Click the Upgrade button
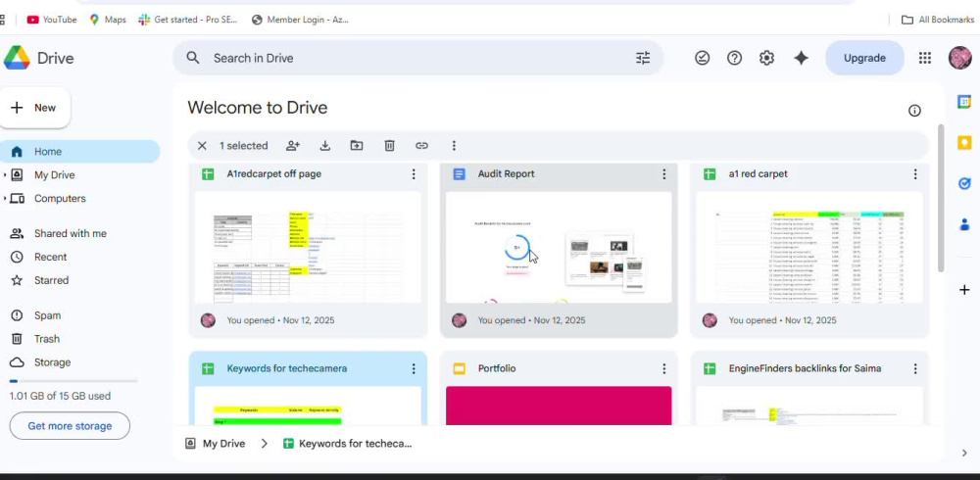980x480 pixels. tap(864, 58)
